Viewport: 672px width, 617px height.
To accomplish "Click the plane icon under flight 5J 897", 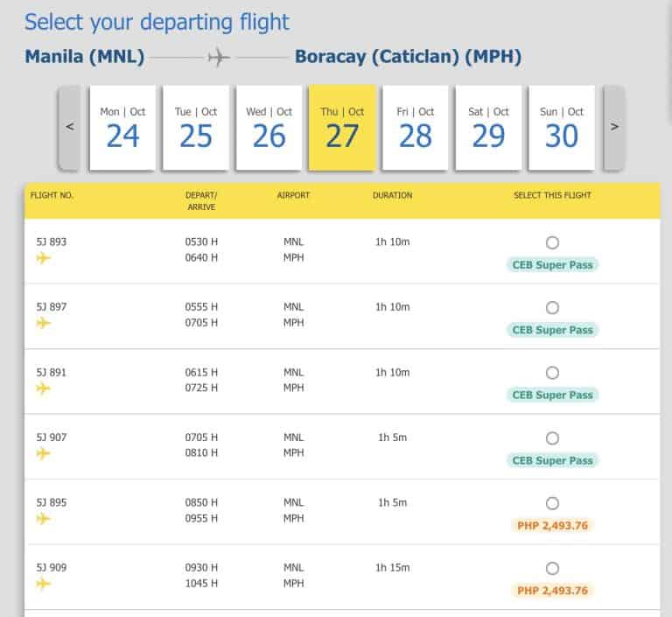I will tap(43, 323).
